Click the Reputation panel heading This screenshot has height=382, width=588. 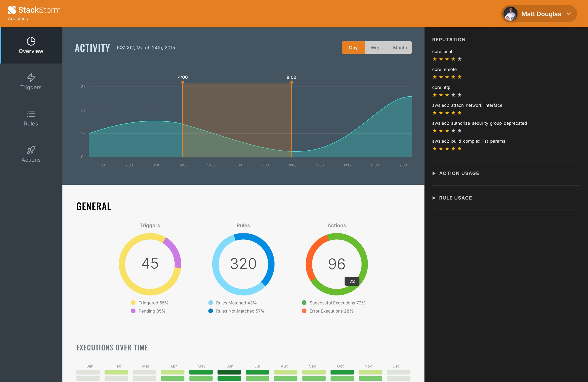pos(449,40)
